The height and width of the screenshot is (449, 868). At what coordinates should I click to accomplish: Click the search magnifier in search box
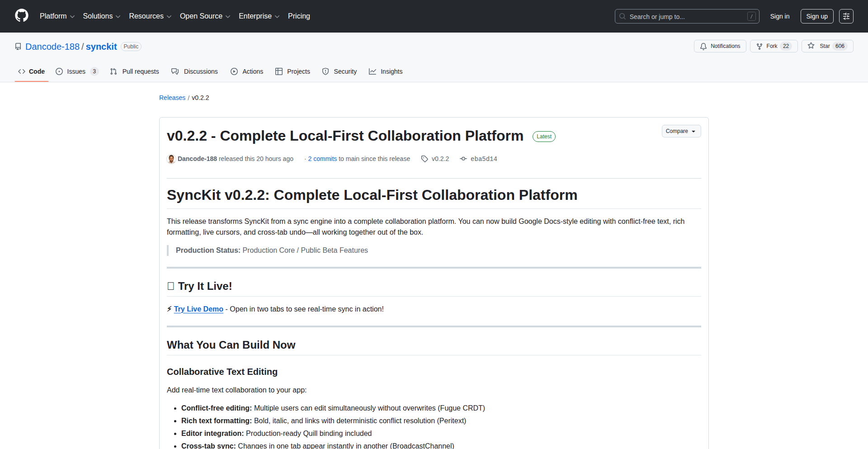pyautogui.click(x=623, y=16)
